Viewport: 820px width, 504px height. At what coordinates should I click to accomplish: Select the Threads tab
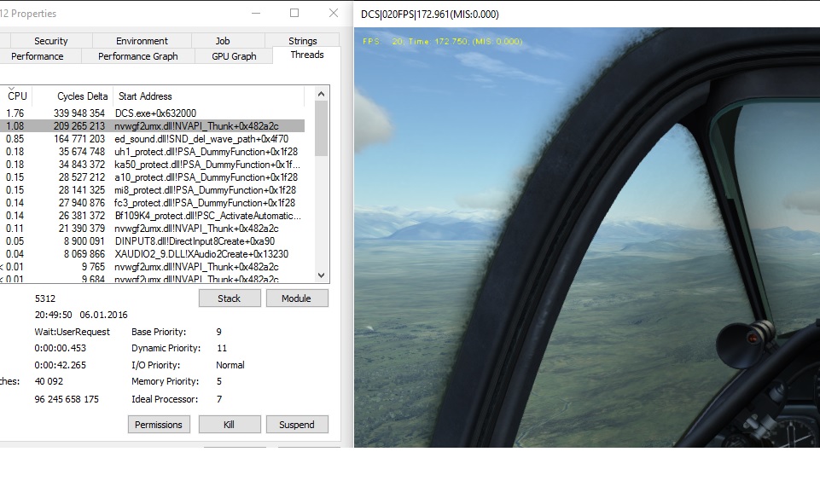[x=307, y=55]
